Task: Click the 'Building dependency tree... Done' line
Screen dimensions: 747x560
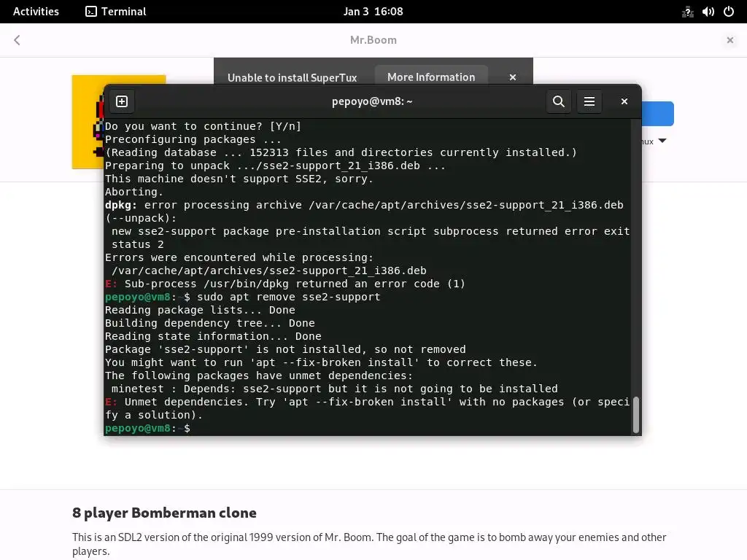Action: point(209,323)
